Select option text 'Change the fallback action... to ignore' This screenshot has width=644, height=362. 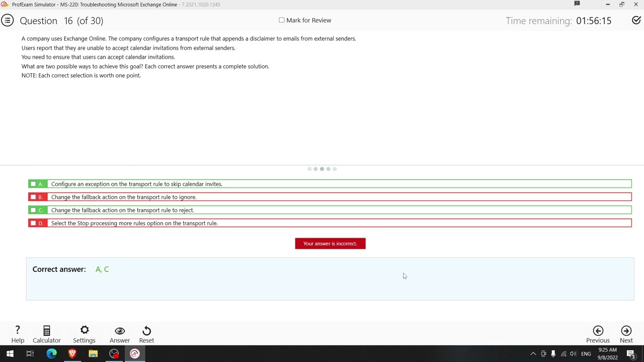coord(124,197)
